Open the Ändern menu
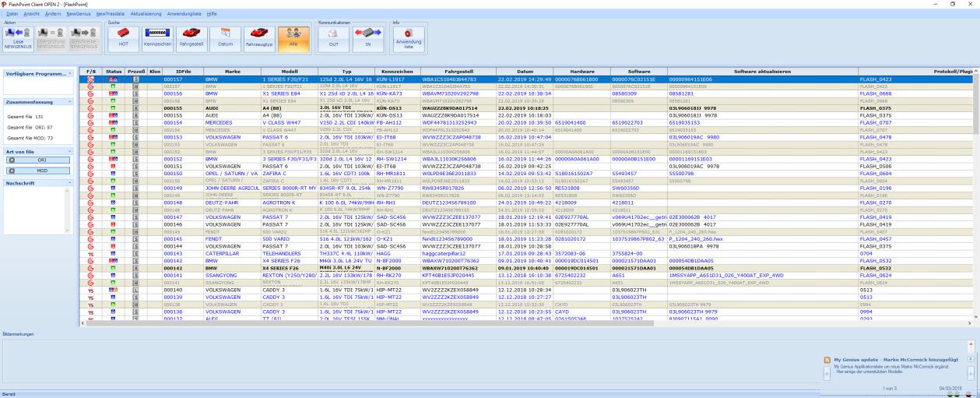Image resolution: width=980 pixels, height=398 pixels. [53, 14]
